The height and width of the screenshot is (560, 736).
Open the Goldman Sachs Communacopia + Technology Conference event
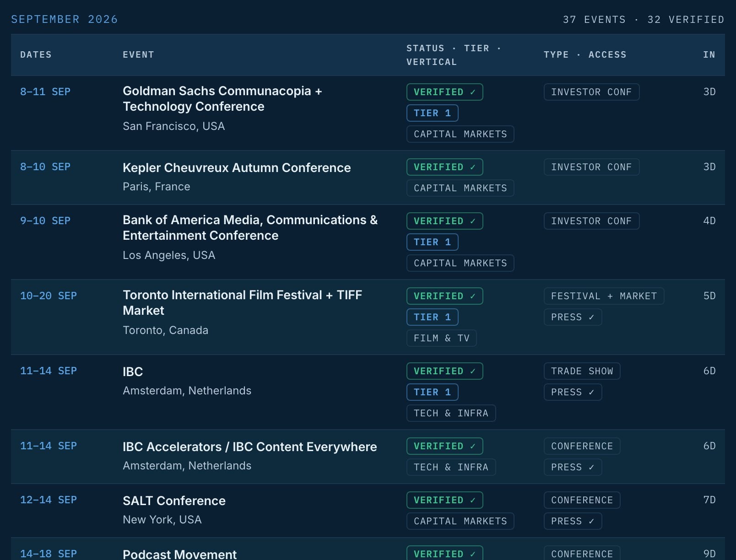[x=222, y=98]
